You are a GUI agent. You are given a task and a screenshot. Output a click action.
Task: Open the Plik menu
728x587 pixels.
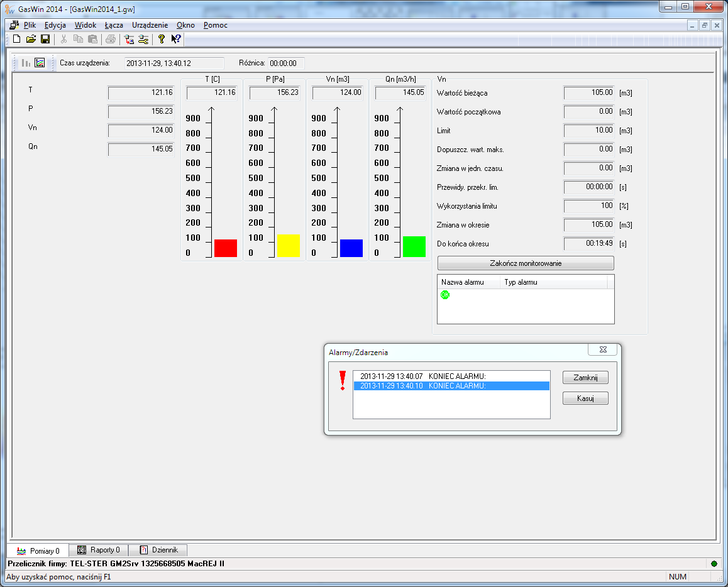tap(30, 25)
